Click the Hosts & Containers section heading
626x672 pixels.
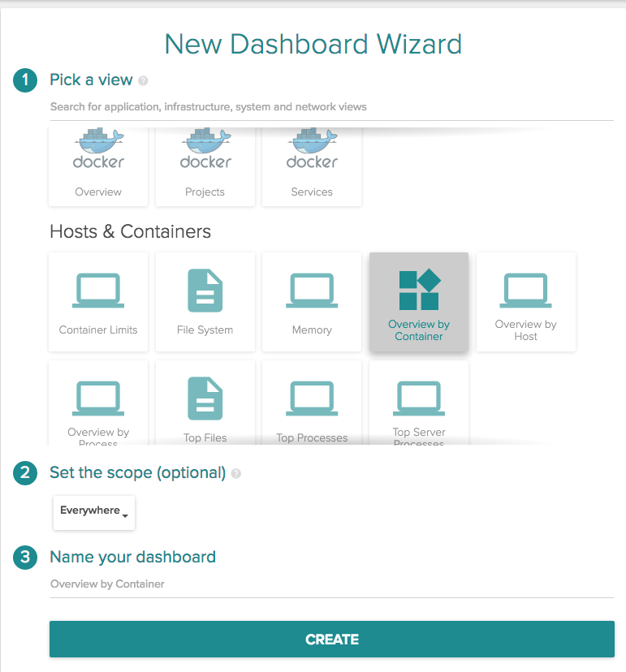(131, 232)
